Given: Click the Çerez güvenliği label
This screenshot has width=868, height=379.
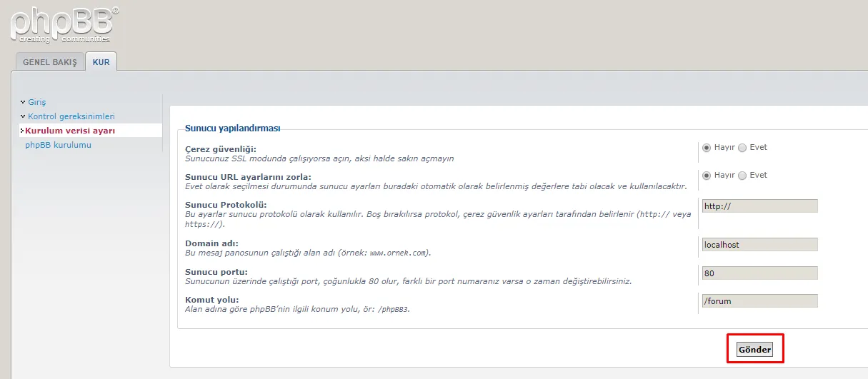Looking at the screenshot, I should (x=221, y=149).
